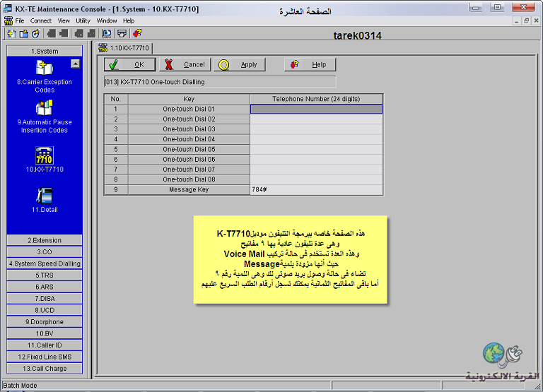This screenshot has width=543, height=392.
Task: Open the Window menu
Action: 107,20
